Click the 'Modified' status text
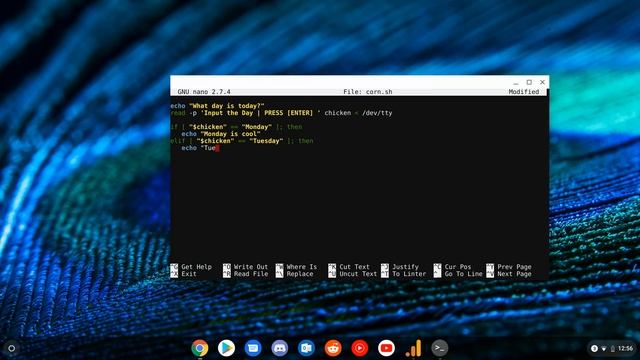640x360 pixels. (524, 92)
